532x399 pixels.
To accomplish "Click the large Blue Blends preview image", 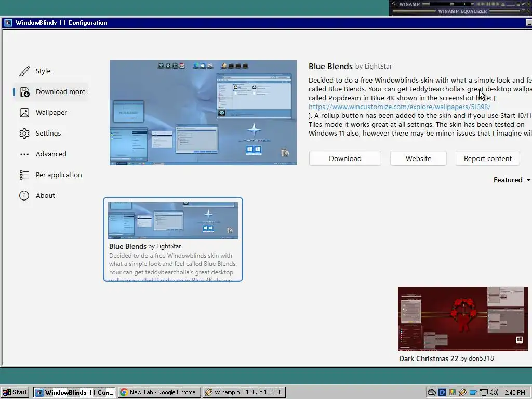I will pyautogui.click(x=203, y=113).
